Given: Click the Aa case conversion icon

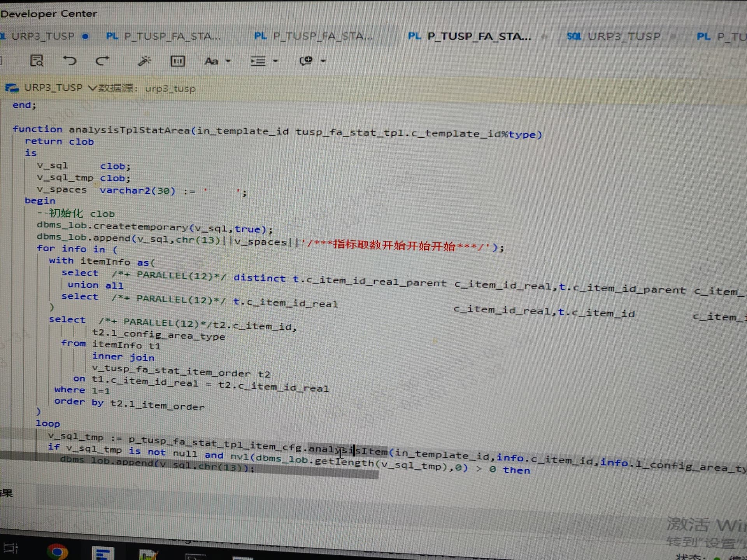Looking at the screenshot, I should pyautogui.click(x=211, y=61).
